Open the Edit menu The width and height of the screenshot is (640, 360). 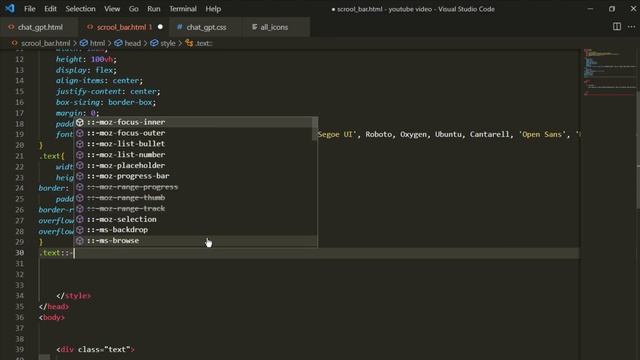50,9
